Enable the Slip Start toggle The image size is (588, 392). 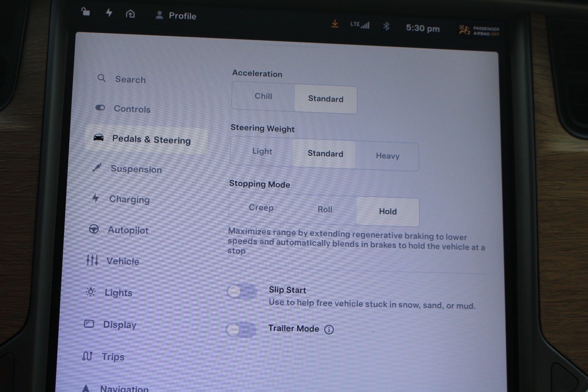[x=242, y=291]
